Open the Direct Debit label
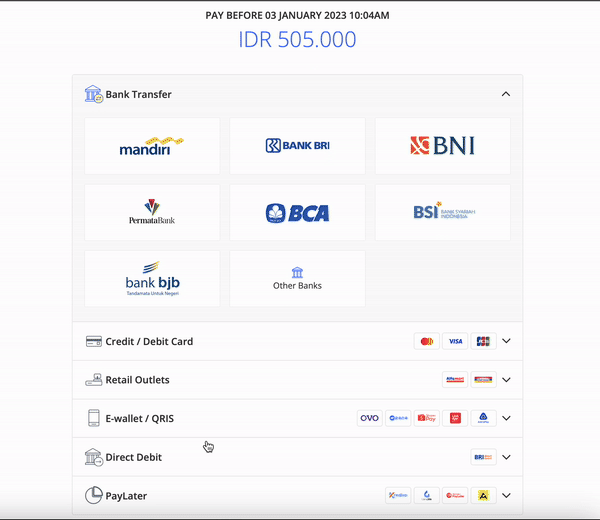 (x=134, y=457)
